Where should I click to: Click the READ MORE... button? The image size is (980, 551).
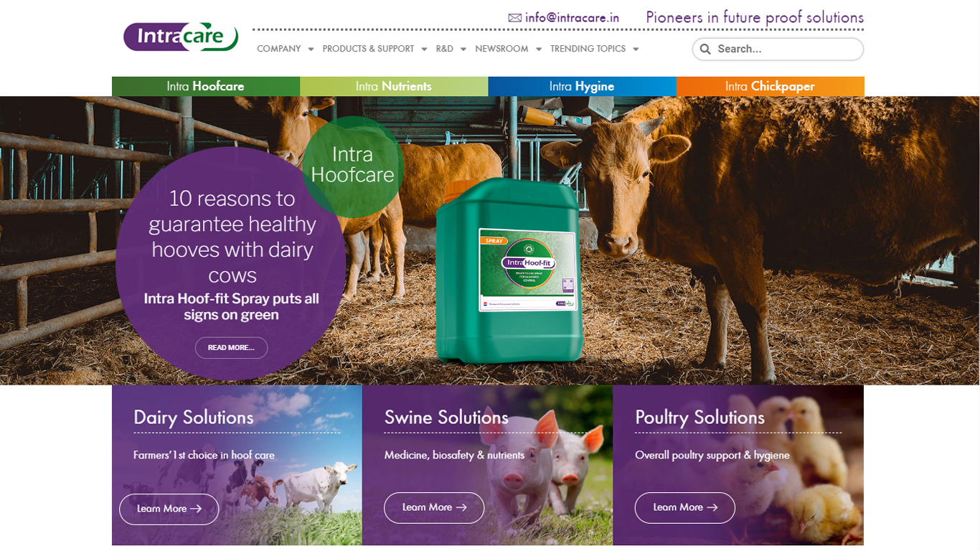click(231, 347)
